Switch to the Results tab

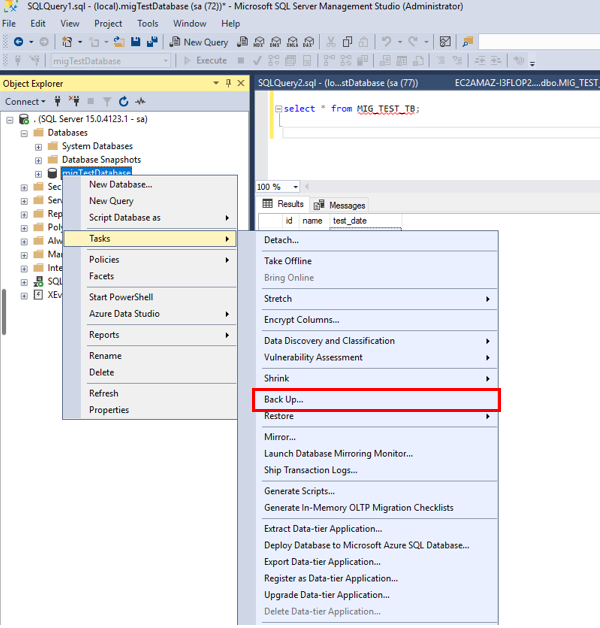tap(283, 204)
